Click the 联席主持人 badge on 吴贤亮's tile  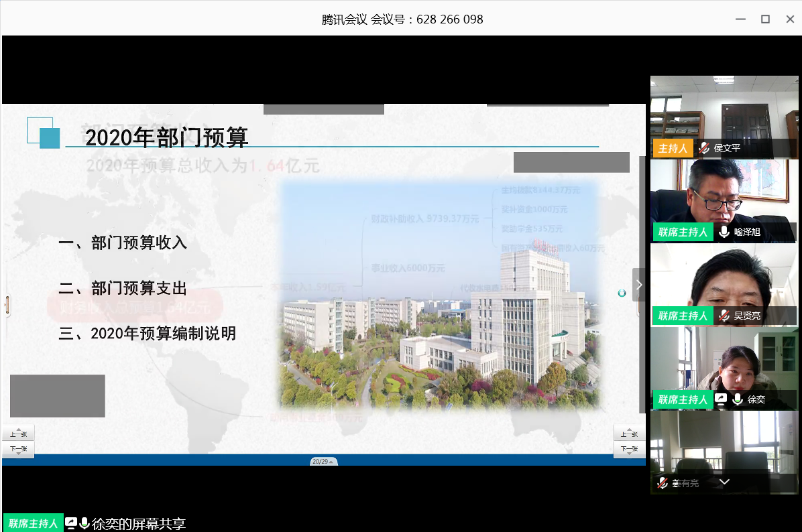point(683,316)
